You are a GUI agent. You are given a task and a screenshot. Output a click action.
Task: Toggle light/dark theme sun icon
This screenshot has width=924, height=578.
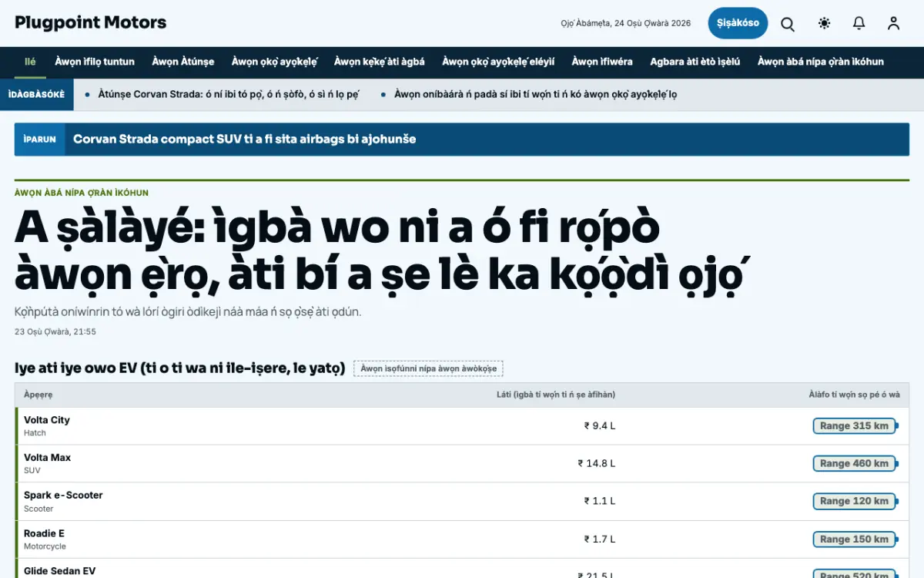coord(825,24)
